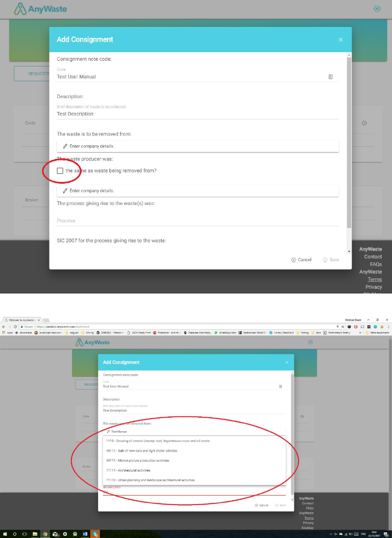Click the bookmark star in the address bar

(x=343, y=327)
